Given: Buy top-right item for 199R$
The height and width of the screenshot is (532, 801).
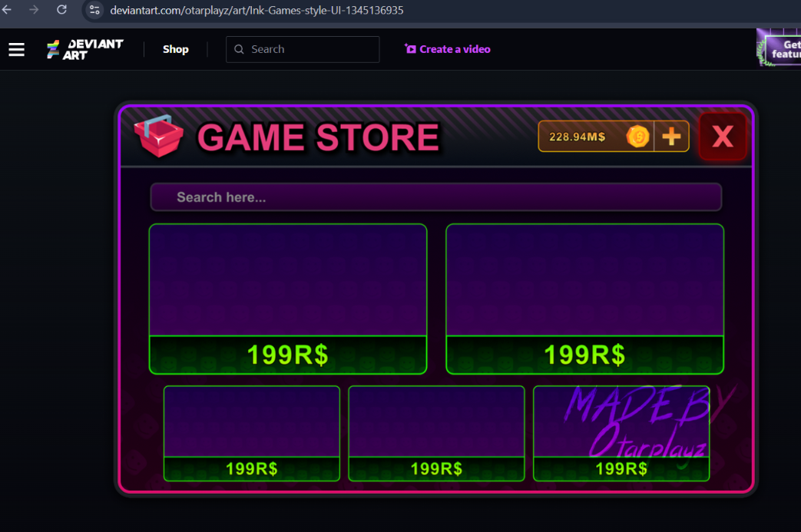Looking at the screenshot, I should (584, 355).
